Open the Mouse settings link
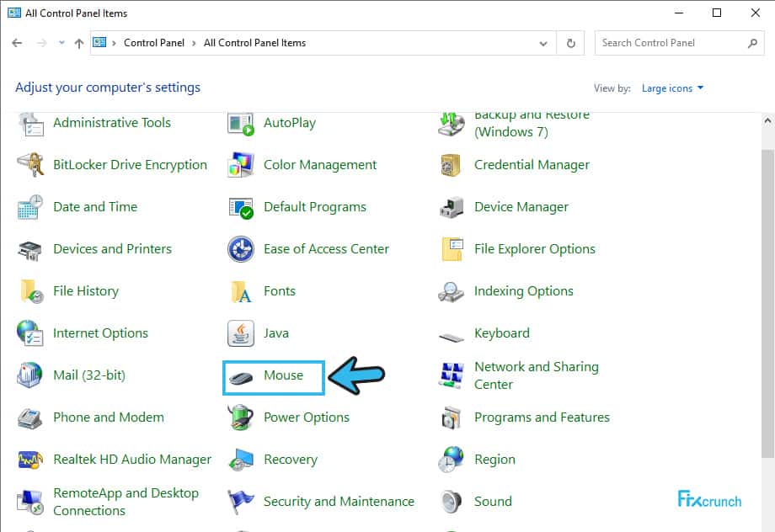 coord(283,375)
